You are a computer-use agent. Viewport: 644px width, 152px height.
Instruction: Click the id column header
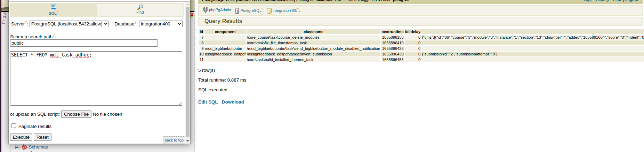click(201, 32)
